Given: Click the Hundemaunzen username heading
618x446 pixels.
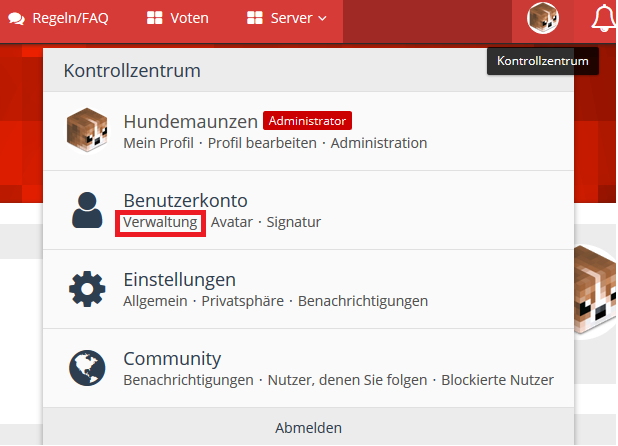Looking at the screenshot, I should pyautogui.click(x=189, y=121).
